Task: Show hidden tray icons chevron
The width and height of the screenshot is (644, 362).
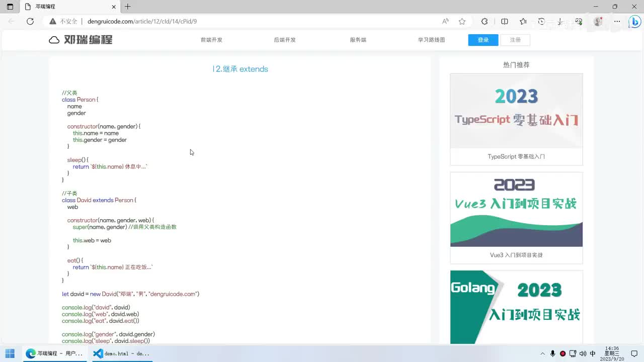Action: pos(542,353)
